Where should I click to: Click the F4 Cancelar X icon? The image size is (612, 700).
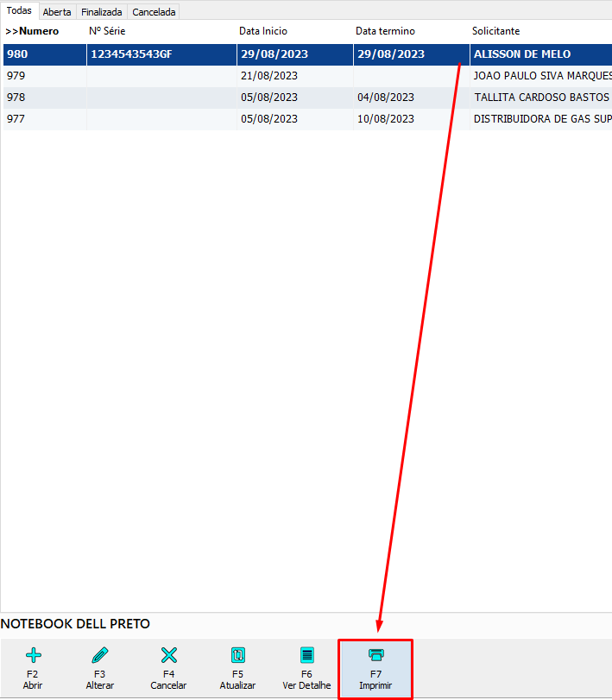[169, 655]
